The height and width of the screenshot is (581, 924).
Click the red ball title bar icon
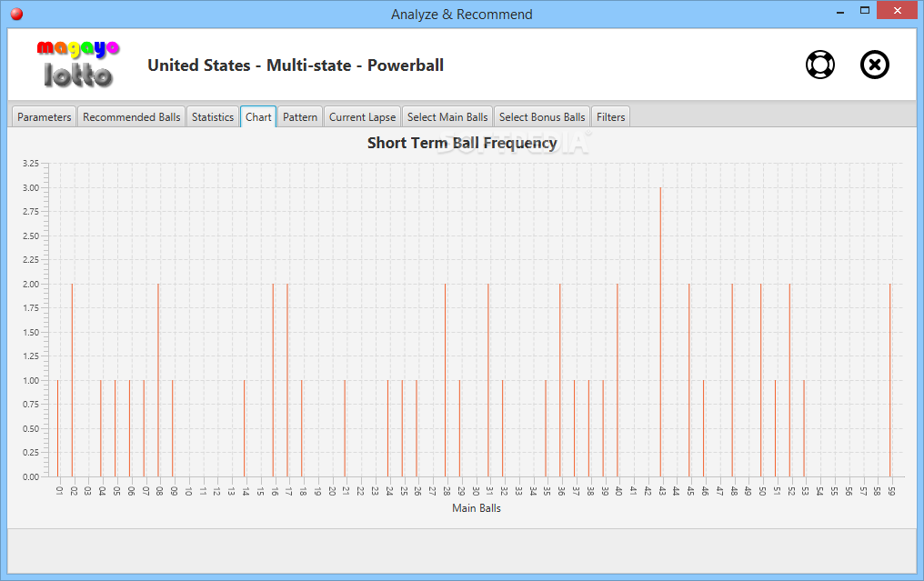(16, 15)
